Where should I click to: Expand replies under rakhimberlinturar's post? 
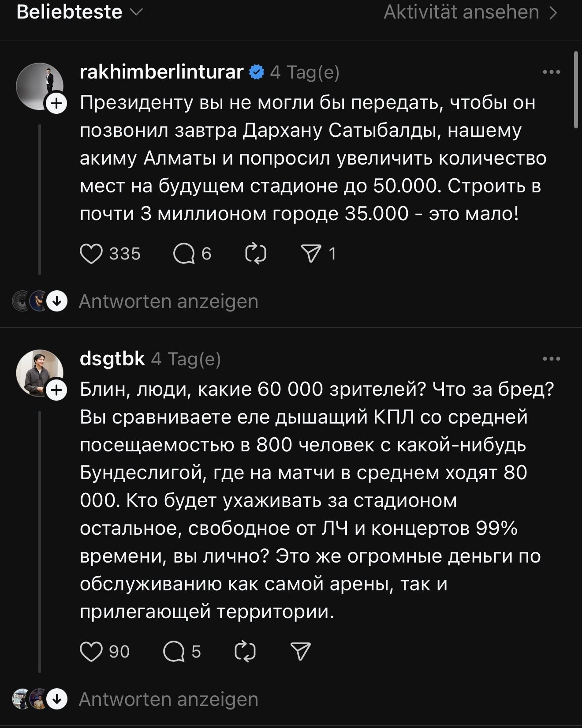point(168,302)
